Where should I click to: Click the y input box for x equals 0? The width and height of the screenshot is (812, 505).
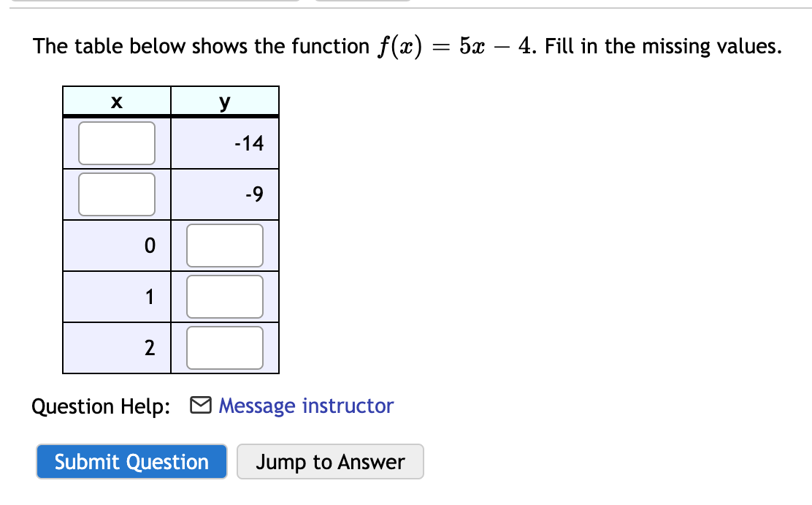coord(225,245)
